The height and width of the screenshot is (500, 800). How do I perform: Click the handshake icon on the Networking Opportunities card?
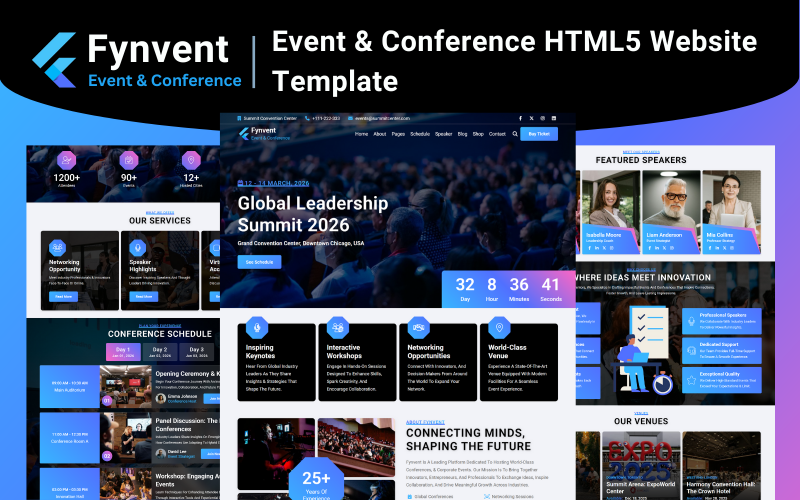[418, 327]
